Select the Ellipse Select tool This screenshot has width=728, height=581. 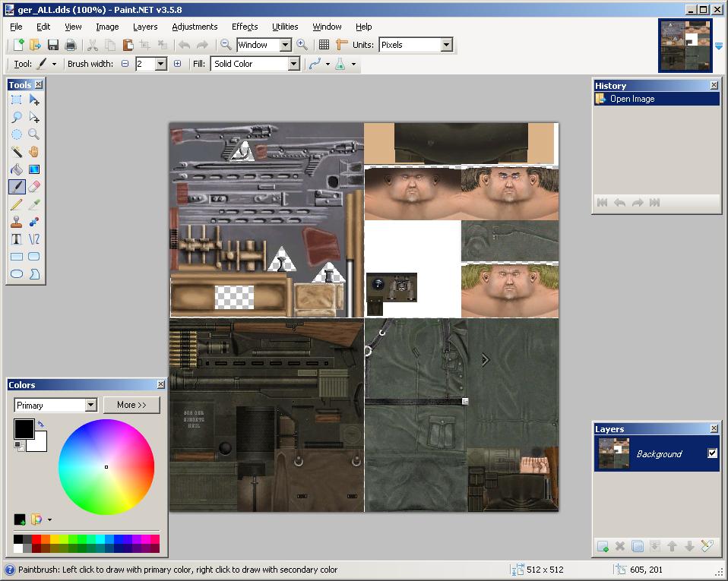pyautogui.click(x=16, y=134)
